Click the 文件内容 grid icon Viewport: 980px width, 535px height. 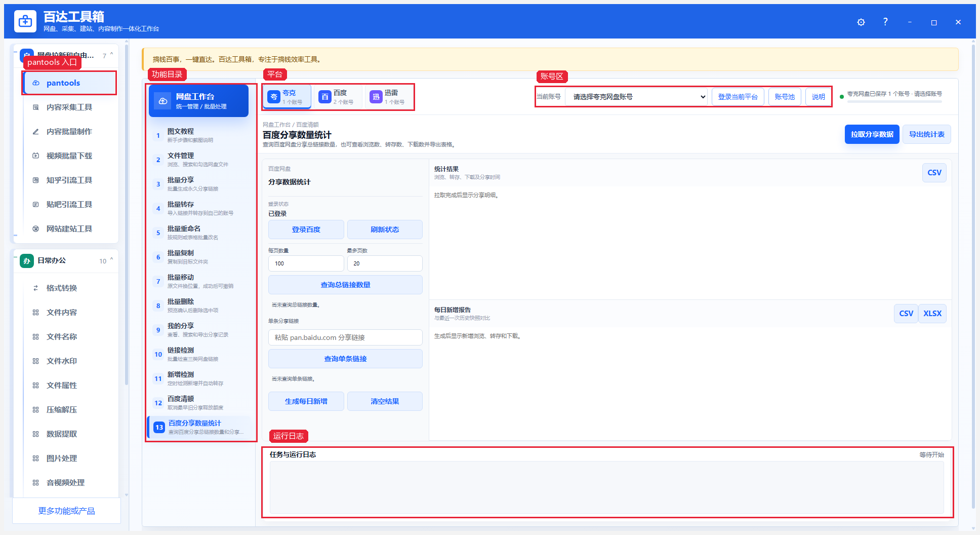(36, 313)
